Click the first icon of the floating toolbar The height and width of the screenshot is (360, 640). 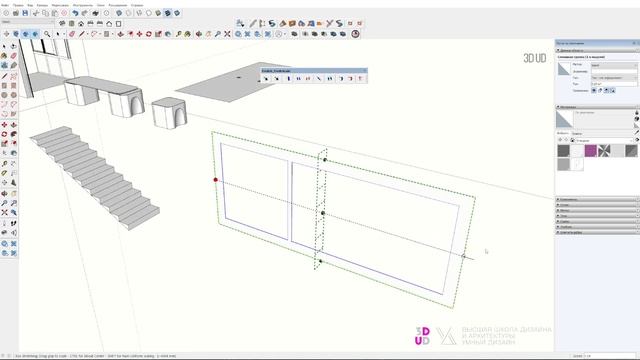(x=266, y=78)
